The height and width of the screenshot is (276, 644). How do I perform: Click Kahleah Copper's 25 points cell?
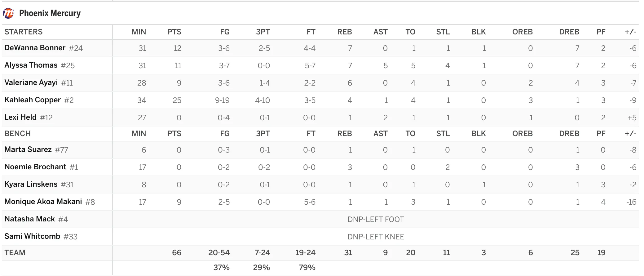tap(177, 100)
